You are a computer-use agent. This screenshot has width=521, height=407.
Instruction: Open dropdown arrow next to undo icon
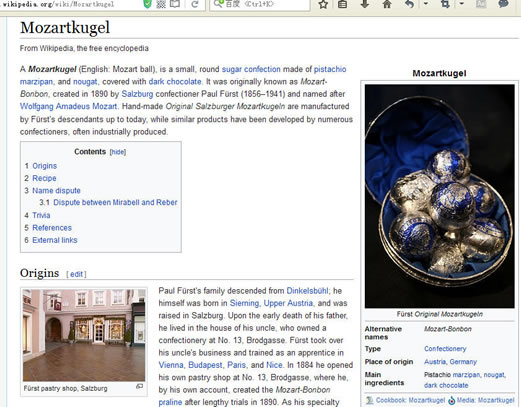click(x=426, y=4)
